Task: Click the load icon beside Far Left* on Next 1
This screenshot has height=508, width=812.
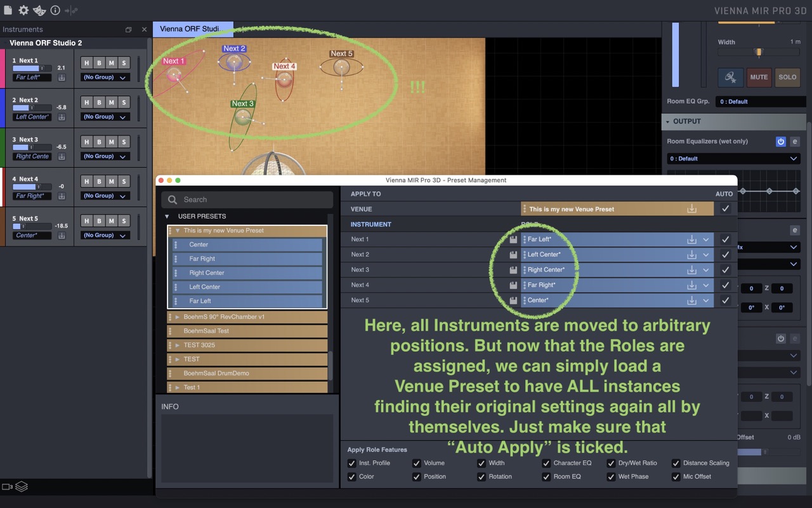Action: (62, 77)
